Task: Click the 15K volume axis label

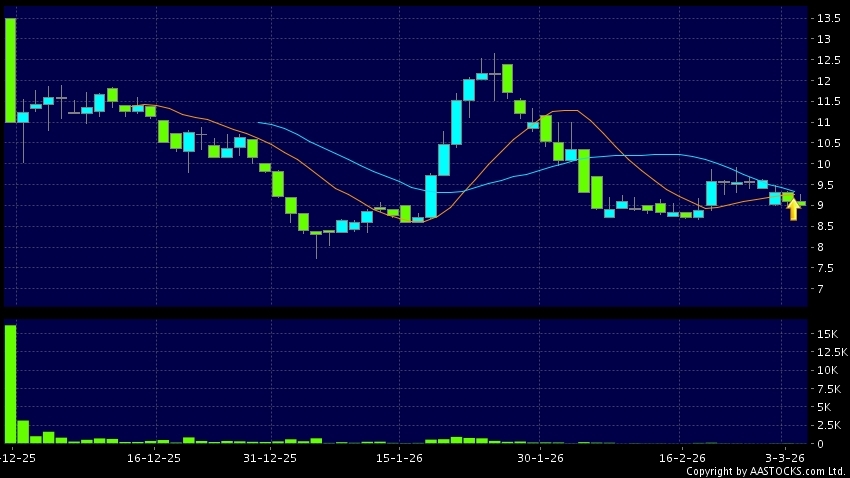Action: coord(827,334)
